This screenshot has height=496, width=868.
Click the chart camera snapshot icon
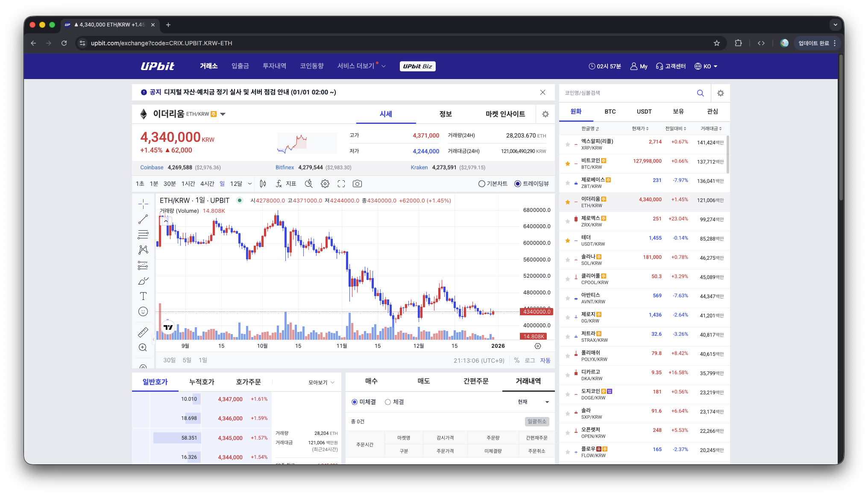pyautogui.click(x=357, y=184)
